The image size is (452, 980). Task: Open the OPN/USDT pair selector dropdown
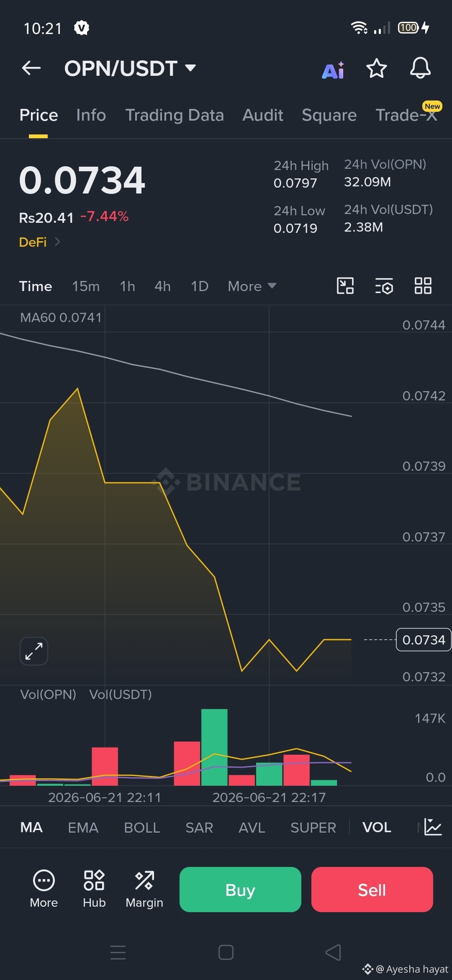pyautogui.click(x=130, y=68)
